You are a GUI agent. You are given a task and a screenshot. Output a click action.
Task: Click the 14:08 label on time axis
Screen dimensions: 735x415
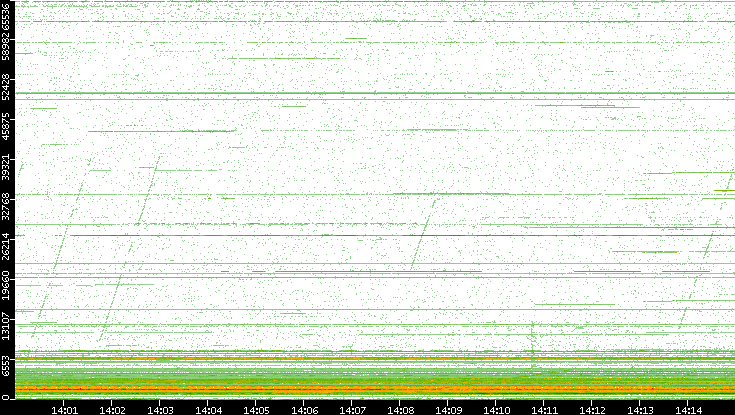tap(400, 409)
